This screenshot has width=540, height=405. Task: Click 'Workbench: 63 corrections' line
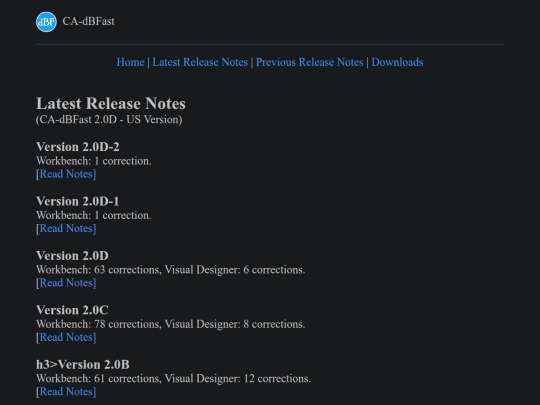click(170, 270)
